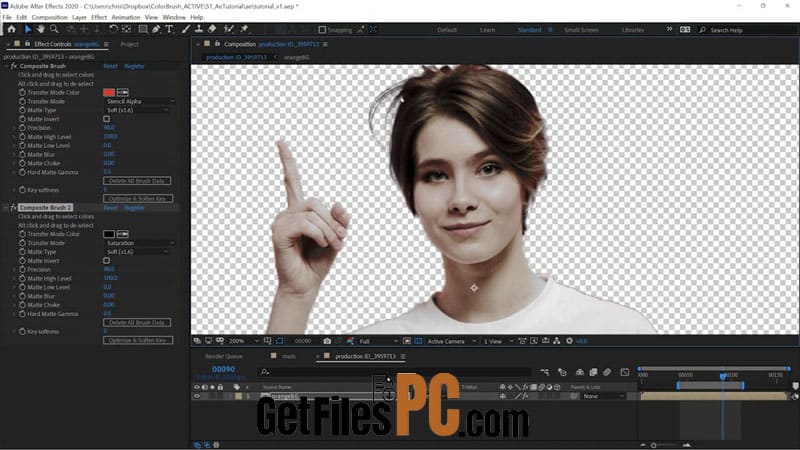Toggle stopwatch for first Matte Blur
The image size is (800, 450).
22,154
